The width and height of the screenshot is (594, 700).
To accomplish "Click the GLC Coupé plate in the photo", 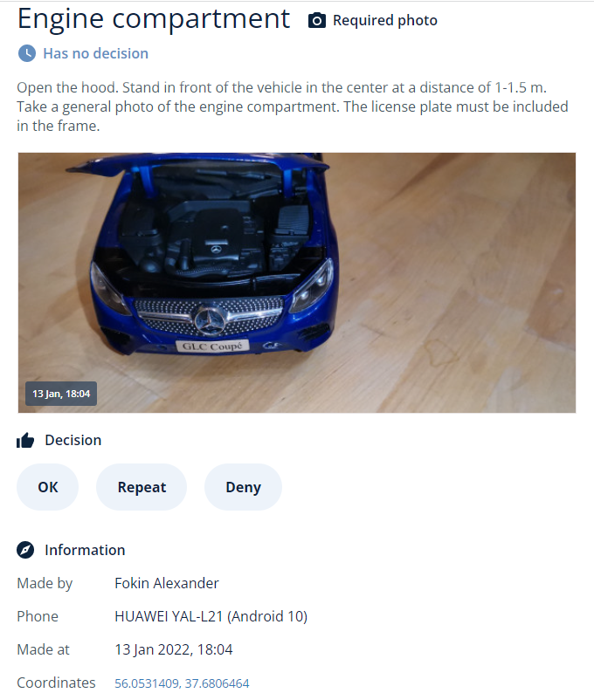I will pos(212,347).
